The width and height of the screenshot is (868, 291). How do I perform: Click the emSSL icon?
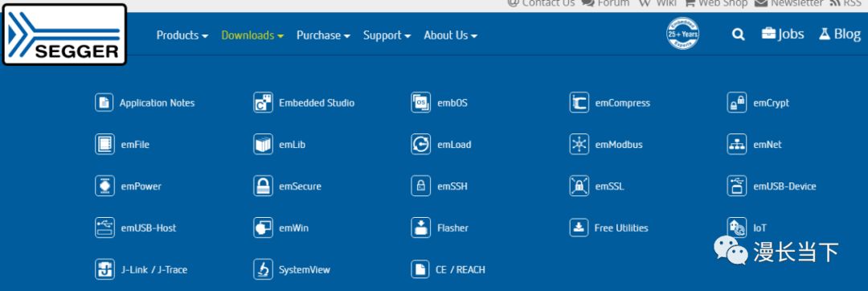579,186
